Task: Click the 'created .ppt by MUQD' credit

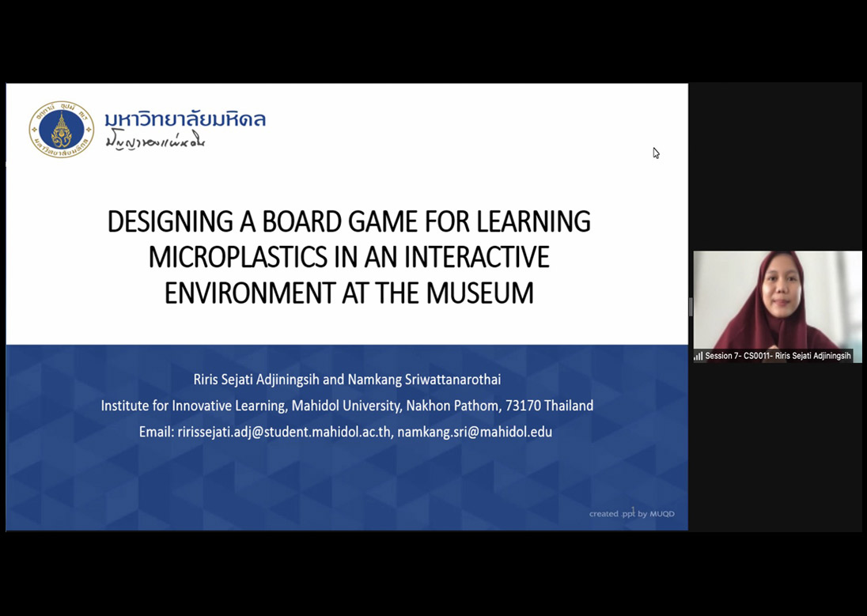Action: pyautogui.click(x=631, y=514)
